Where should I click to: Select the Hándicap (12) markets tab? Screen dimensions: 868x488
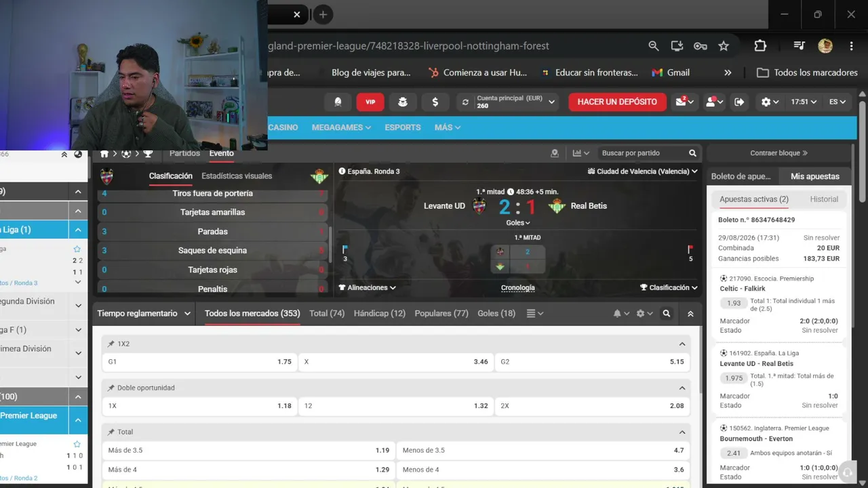[380, 314]
